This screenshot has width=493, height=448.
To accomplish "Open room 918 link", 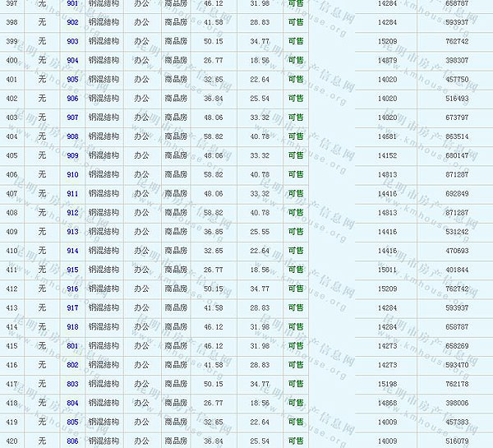I will click(x=73, y=327).
